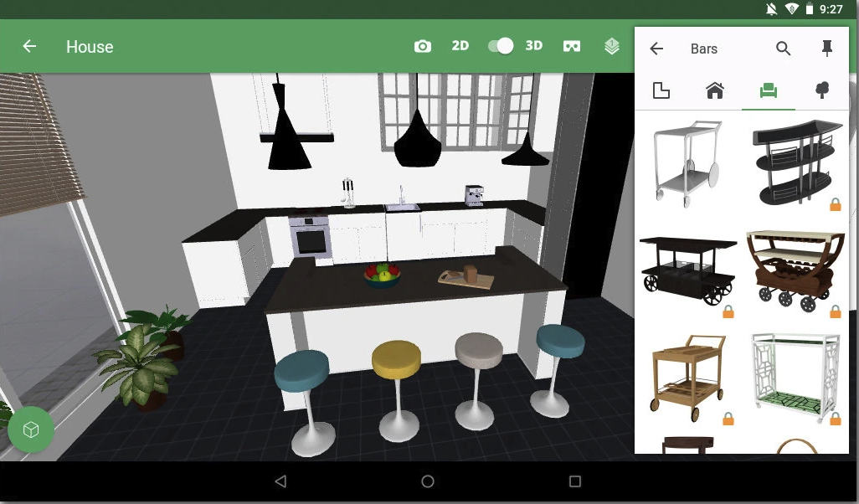This screenshot has height=504, width=859.
Task: Open the outdoor tree tab
Action: pos(822,90)
